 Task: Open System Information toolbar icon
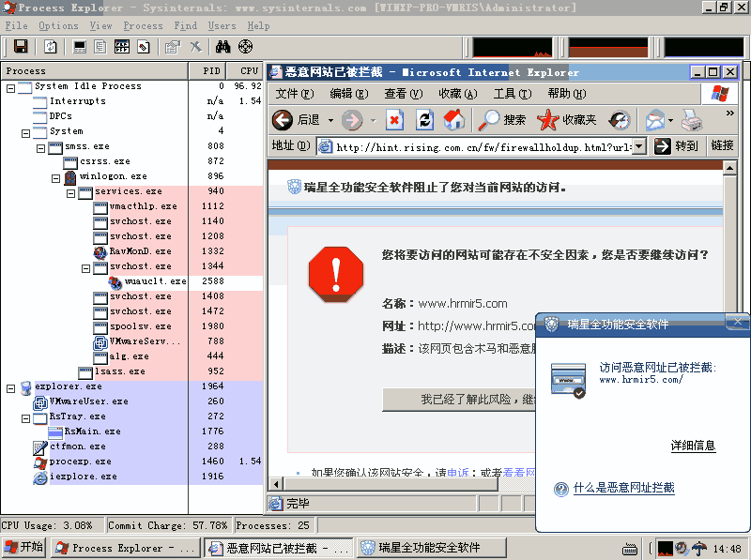[x=80, y=47]
